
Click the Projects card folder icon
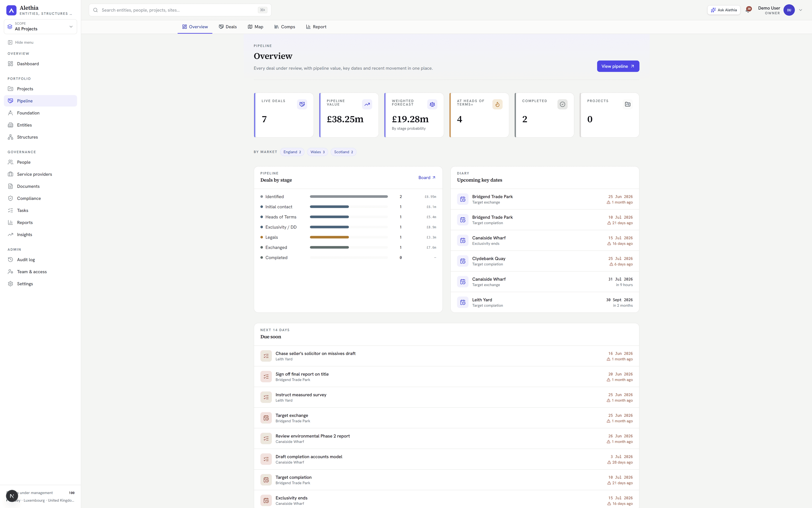point(627,104)
